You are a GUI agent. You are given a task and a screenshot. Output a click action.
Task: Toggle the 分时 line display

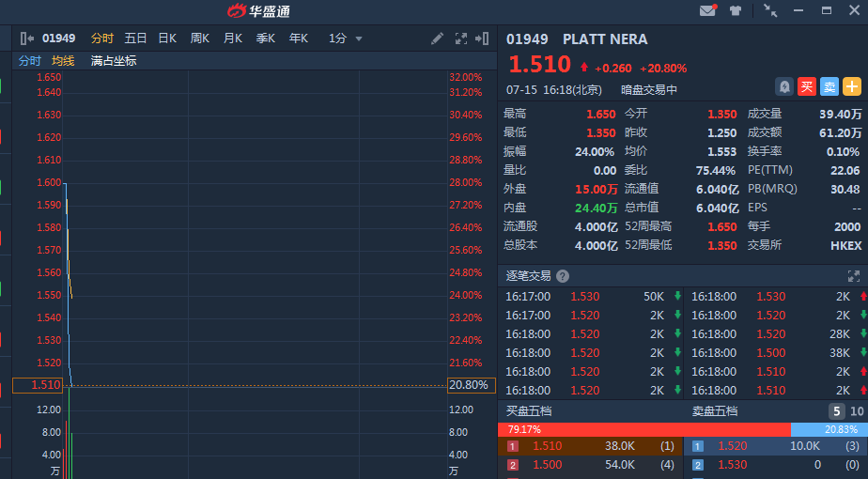pos(30,61)
